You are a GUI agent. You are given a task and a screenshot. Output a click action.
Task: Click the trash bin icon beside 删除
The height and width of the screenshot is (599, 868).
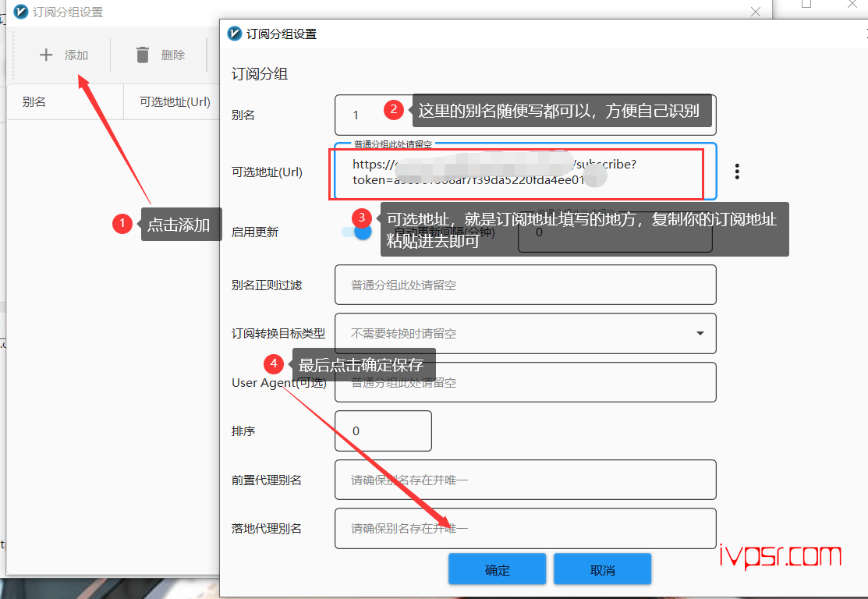click(x=143, y=55)
